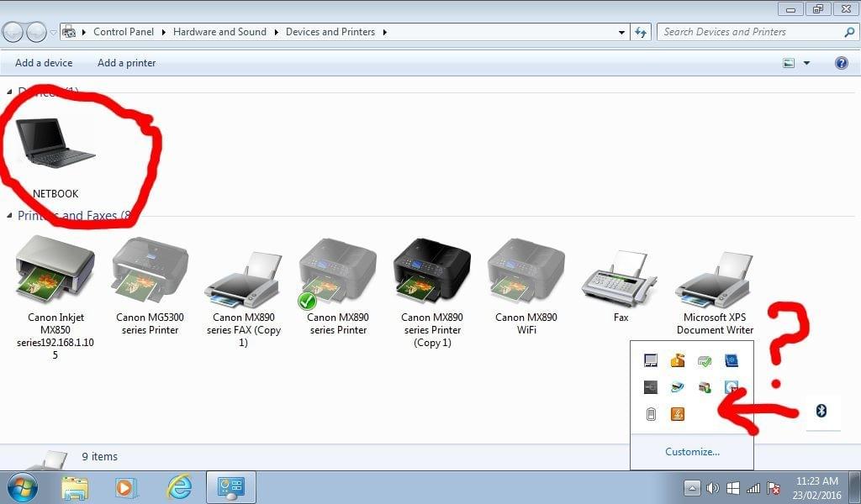Image resolution: width=861 pixels, height=504 pixels.
Task: Click the search magnifier icon
Action: [849, 33]
